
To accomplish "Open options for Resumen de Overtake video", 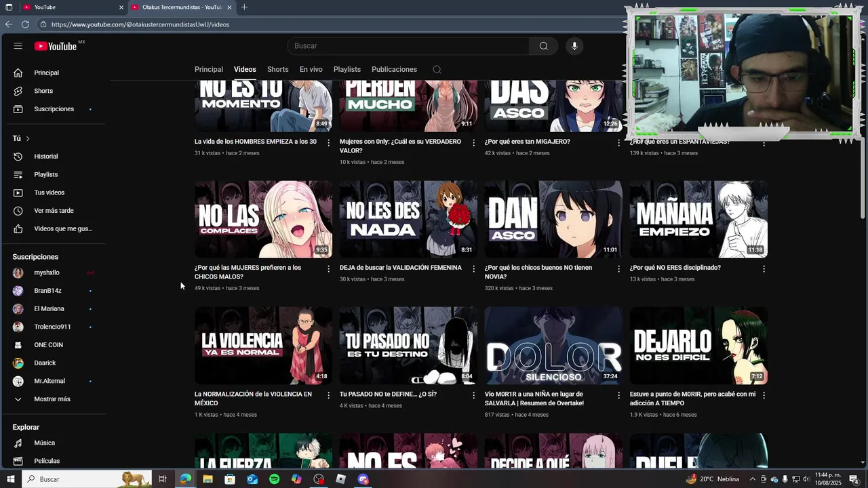I will pyautogui.click(x=618, y=395).
